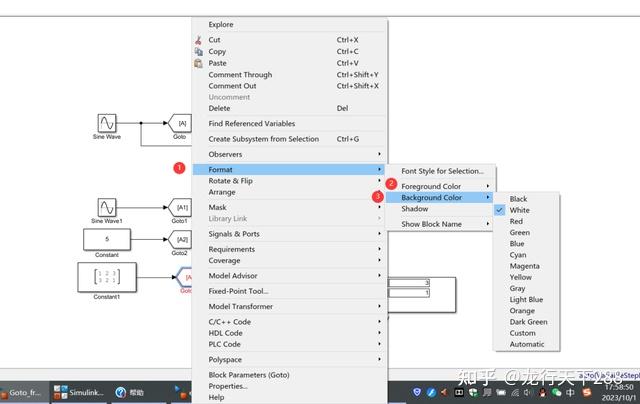Open PLC Code menu entry
The height and width of the screenshot is (404, 640).
pyautogui.click(x=289, y=344)
